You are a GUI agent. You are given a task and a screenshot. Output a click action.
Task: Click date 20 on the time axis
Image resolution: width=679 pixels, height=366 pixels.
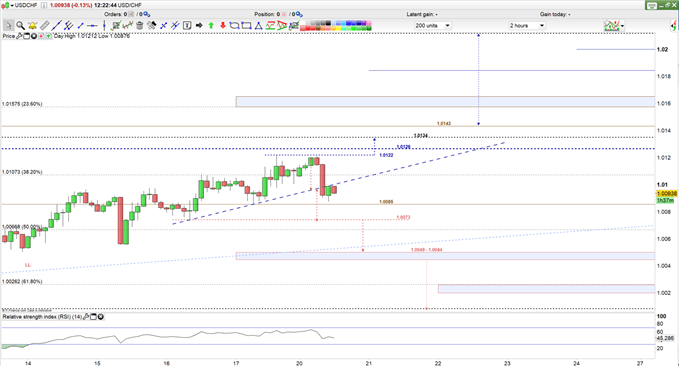point(299,363)
